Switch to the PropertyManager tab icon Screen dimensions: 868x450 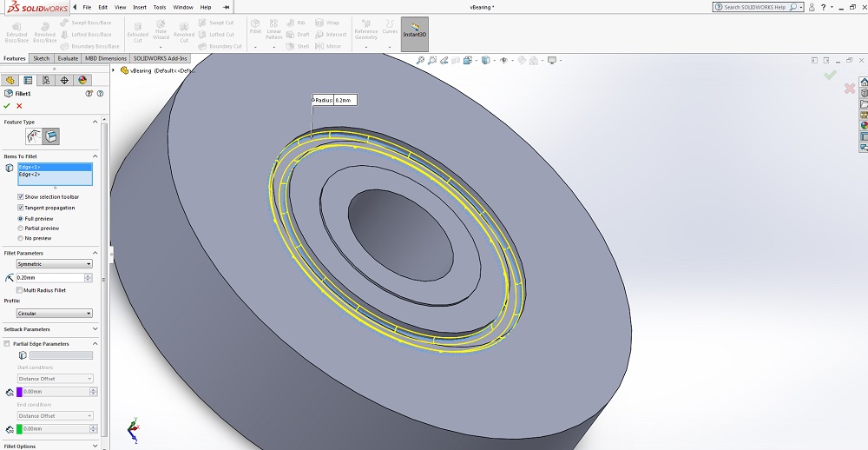pos(28,80)
